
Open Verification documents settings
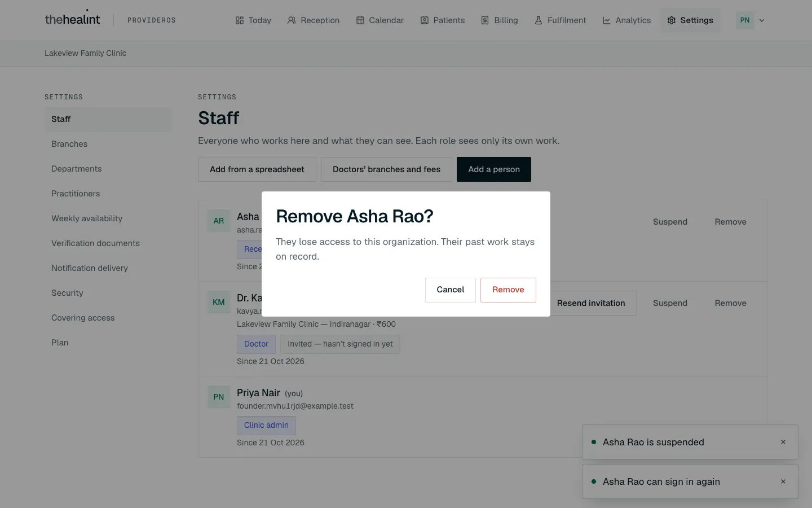point(108,243)
